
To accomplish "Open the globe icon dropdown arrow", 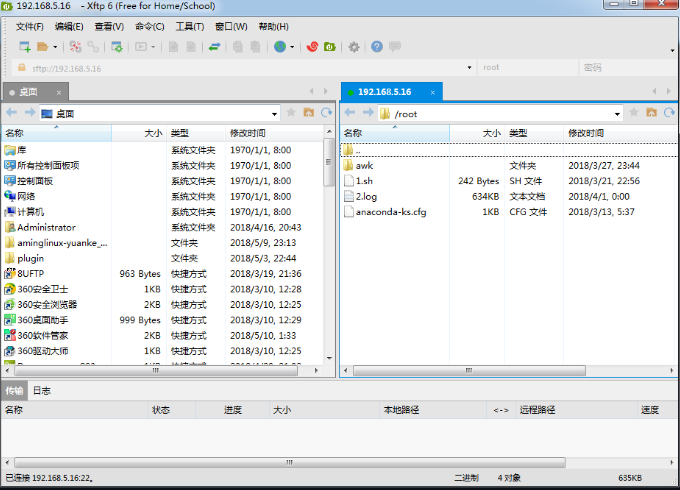I will 292,46.
